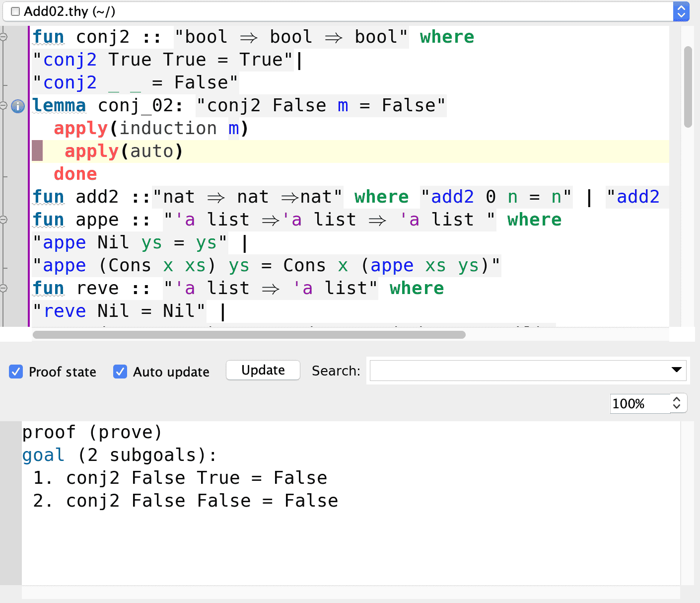Image resolution: width=700 pixels, height=603 pixels.
Task: Click the purple marker beside apply(auto)
Action: click(x=37, y=151)
